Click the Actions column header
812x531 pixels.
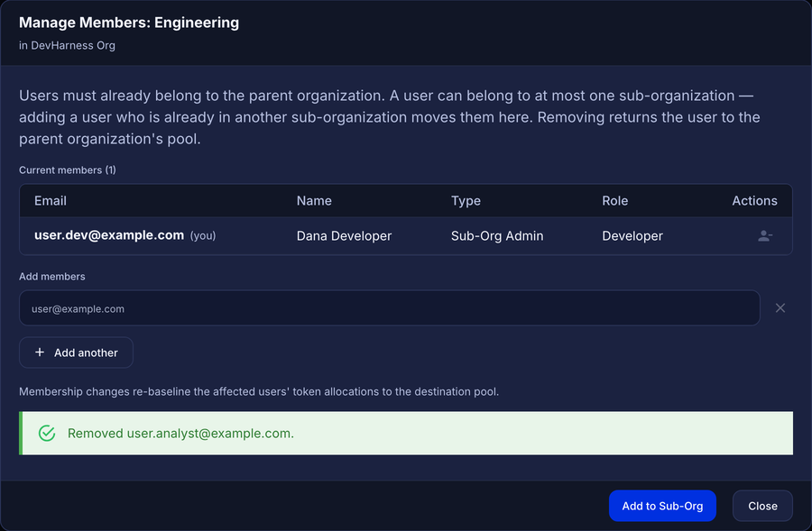(754, 201)
